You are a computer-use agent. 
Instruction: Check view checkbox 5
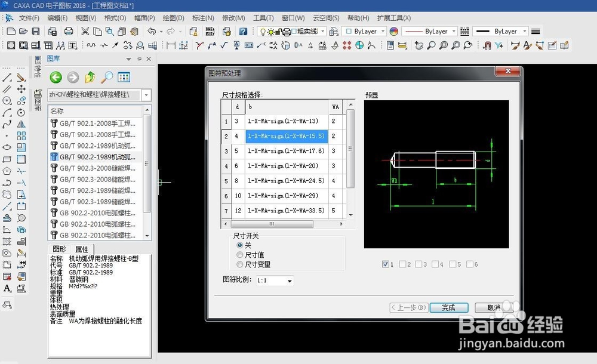click(x=453, y=264)
